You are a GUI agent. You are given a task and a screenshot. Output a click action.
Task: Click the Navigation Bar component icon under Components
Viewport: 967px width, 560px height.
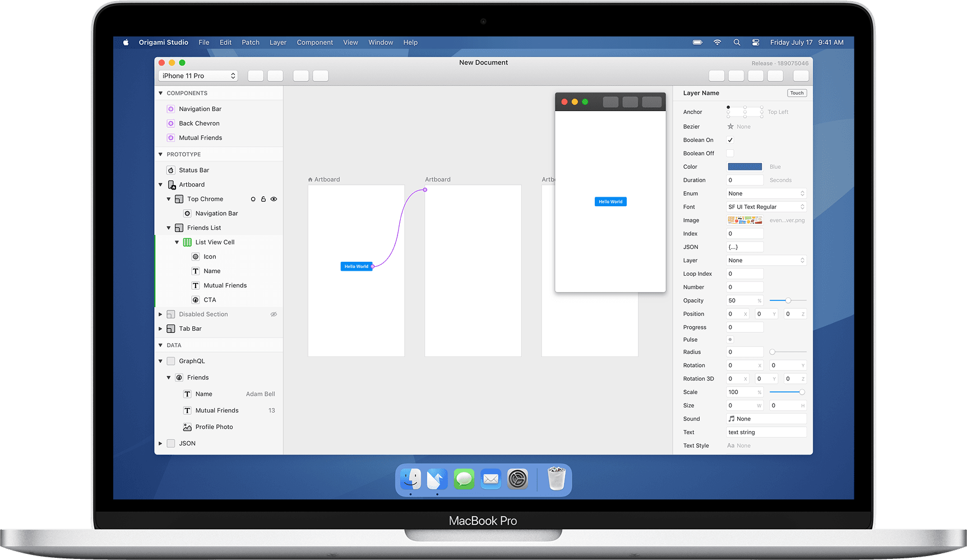pyautogui.click(x=171, y=109)
